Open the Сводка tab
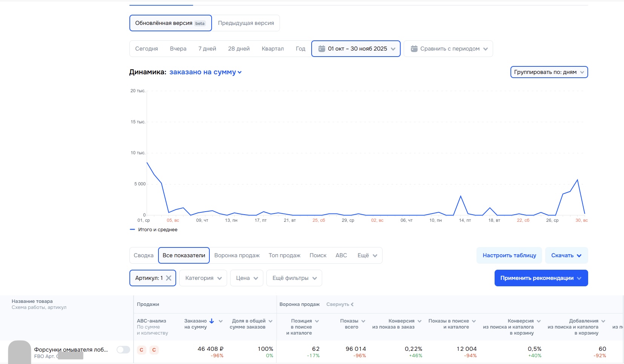 (x=143, y=255)
